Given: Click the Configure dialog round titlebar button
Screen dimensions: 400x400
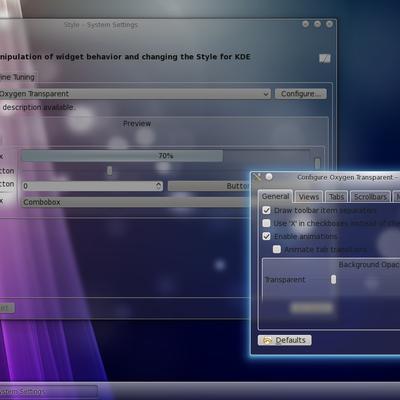Looking at the screenshot, I should pyautogui.click(x=269, y=177).
